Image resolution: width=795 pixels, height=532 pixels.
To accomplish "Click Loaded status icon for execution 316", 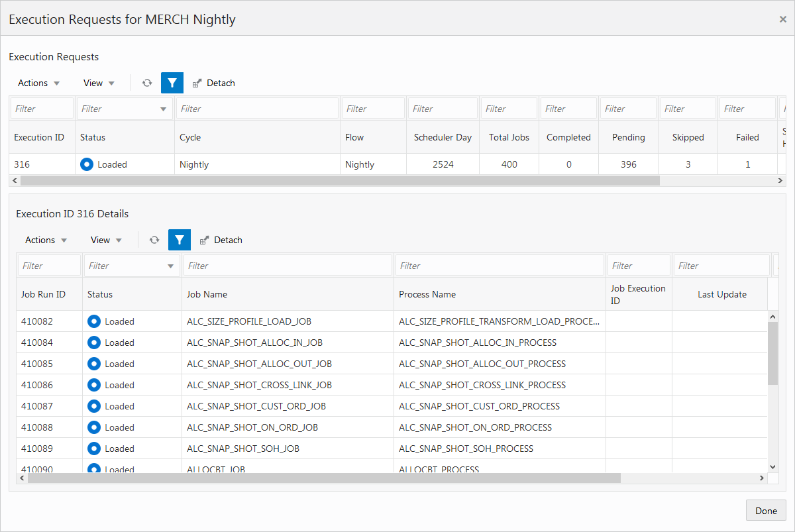I will pos(87,164).
